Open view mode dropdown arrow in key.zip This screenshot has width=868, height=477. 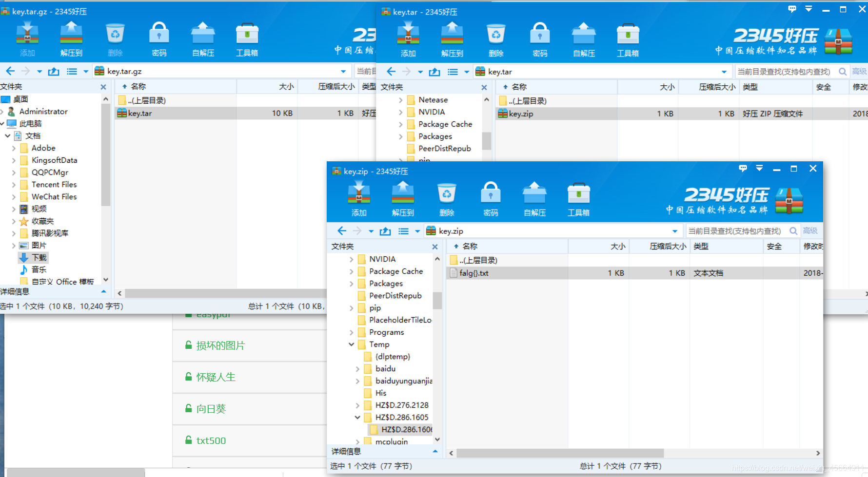[417, 231]
